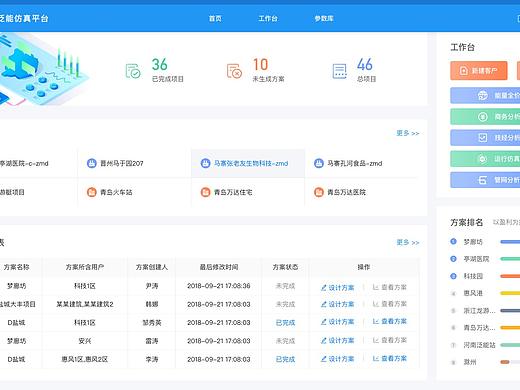Select 惠风1区,惠风2区 user cell
520x390 pixels.
[x=85, y=359]
